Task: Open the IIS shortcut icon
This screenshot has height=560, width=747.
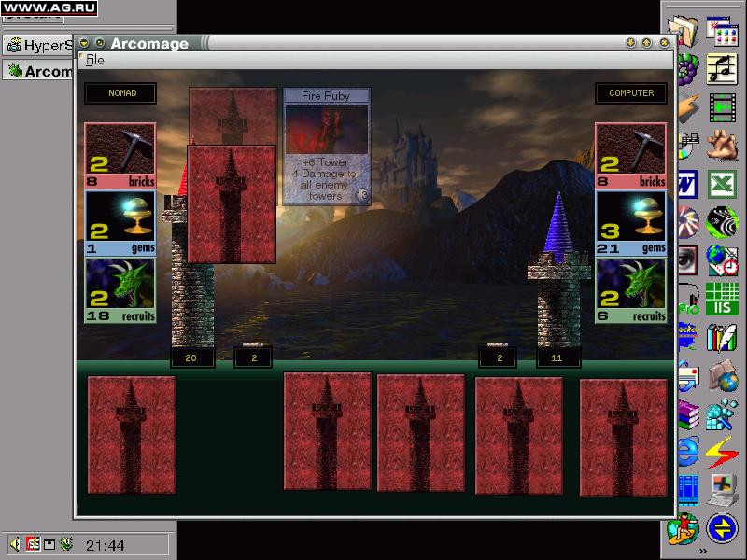Action: point(722,298)
